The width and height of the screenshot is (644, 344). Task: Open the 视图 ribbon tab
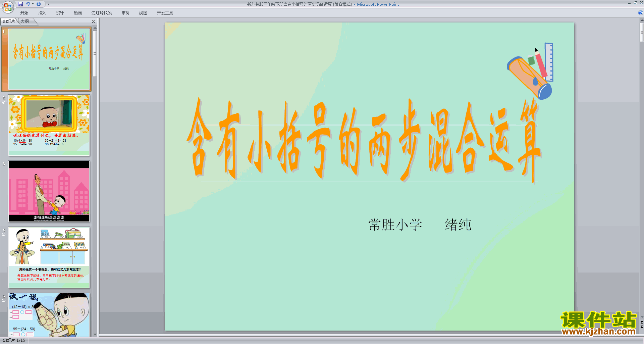coord(143,13)
